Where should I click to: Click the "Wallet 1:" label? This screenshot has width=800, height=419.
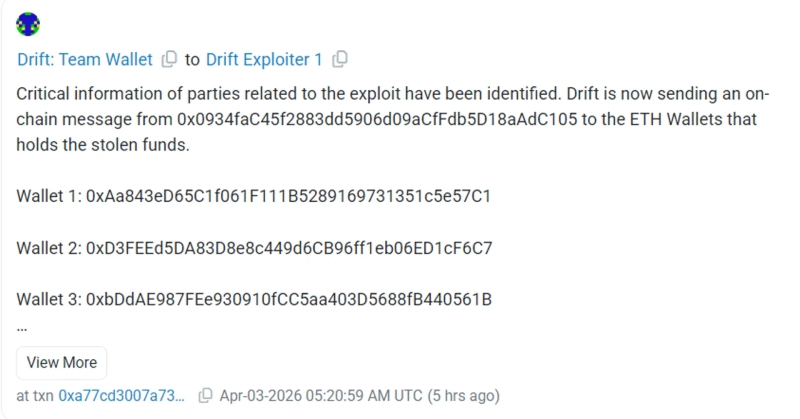point(47,195)
